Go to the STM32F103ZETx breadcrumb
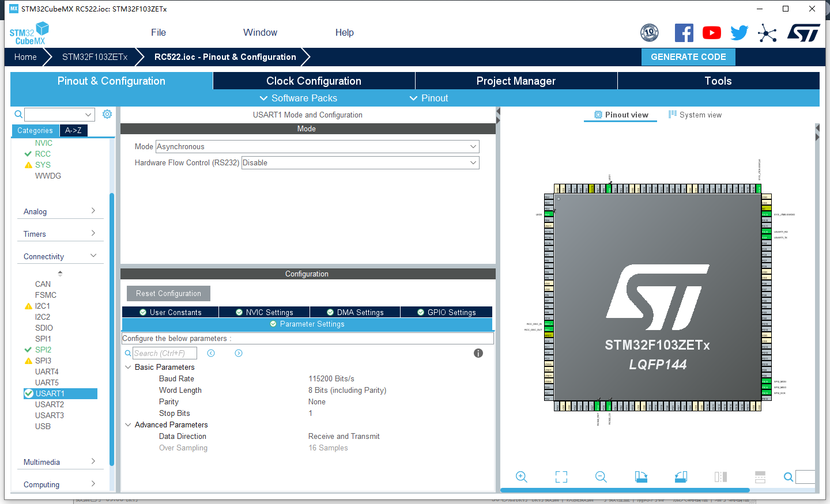 click(x=95, y=57)
